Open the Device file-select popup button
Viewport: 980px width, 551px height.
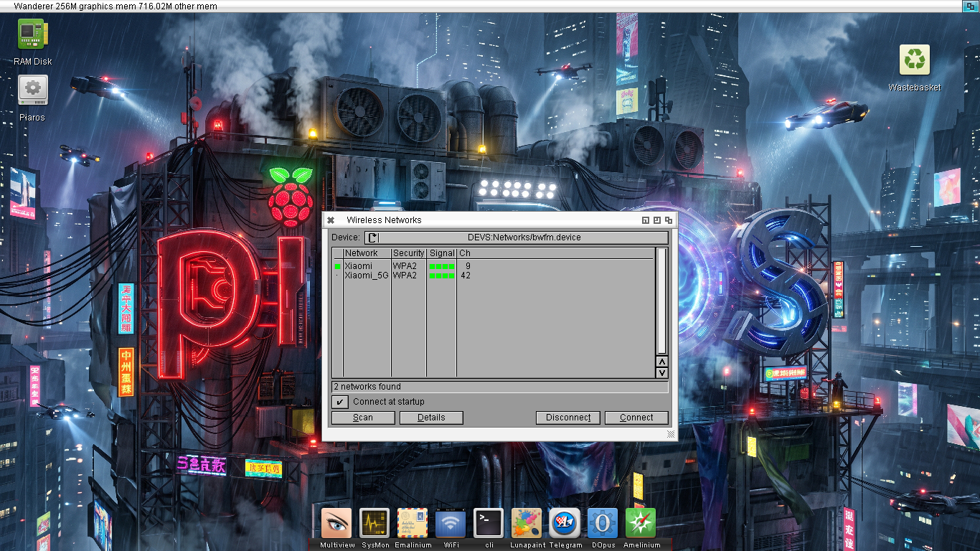372,237
